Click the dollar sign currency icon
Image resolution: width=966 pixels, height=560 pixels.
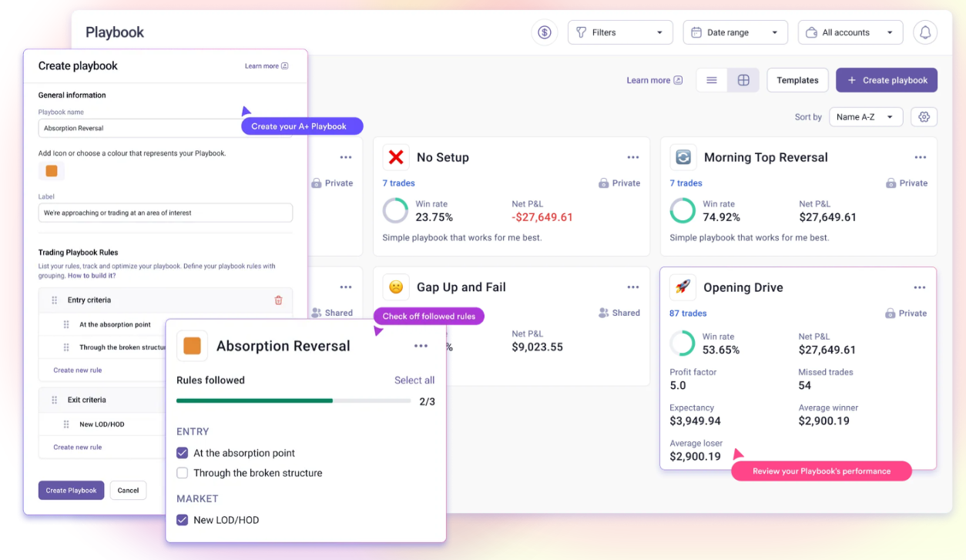[545, 32]
